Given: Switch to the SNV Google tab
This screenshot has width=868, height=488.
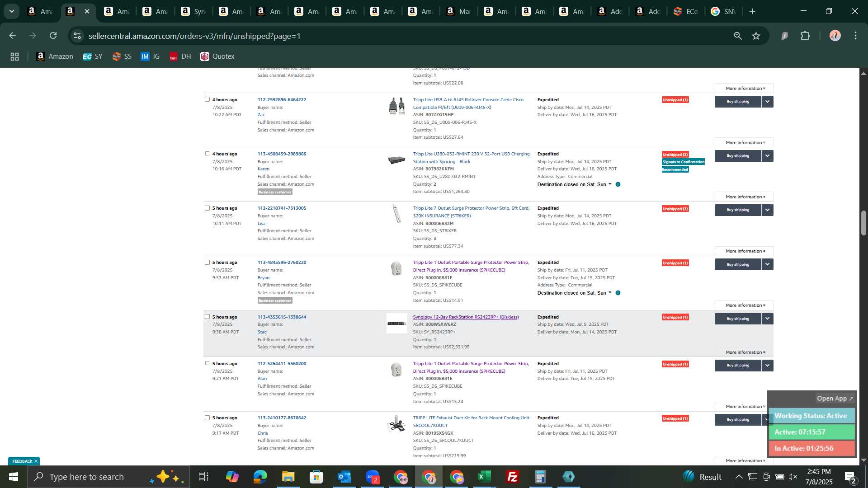Looking at the screenshot, I should pos(724,11).
